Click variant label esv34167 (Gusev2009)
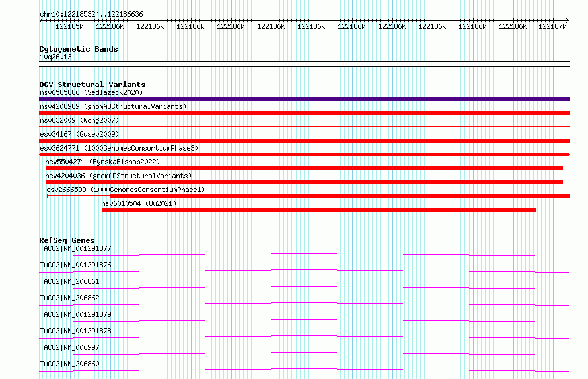The height and width of the screenshot is (379, 588). coord(79,134)
